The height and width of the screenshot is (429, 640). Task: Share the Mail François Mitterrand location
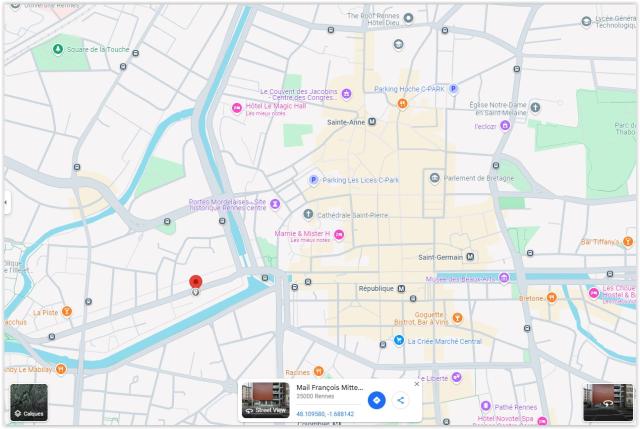click(x=400, y=400)
